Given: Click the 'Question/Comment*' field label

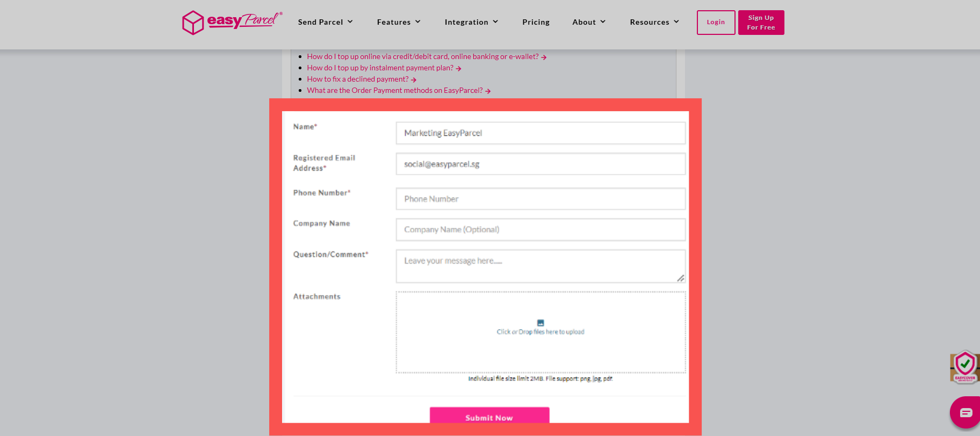Looking at the screenshot, I should pyautogui.click(x=330, y=255).
